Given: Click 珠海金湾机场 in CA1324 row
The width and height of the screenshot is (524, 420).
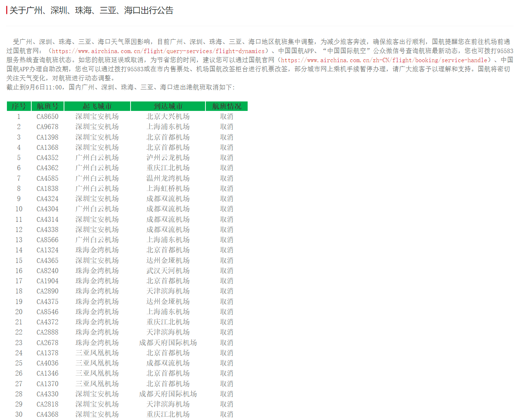Looking at the screenshot, I should 97,250.
